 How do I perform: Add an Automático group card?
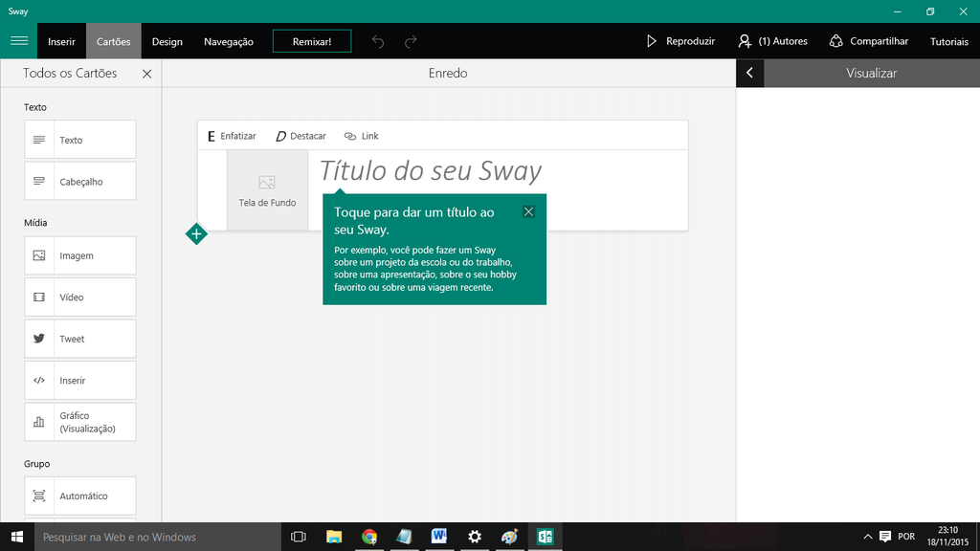pos(80,496)
